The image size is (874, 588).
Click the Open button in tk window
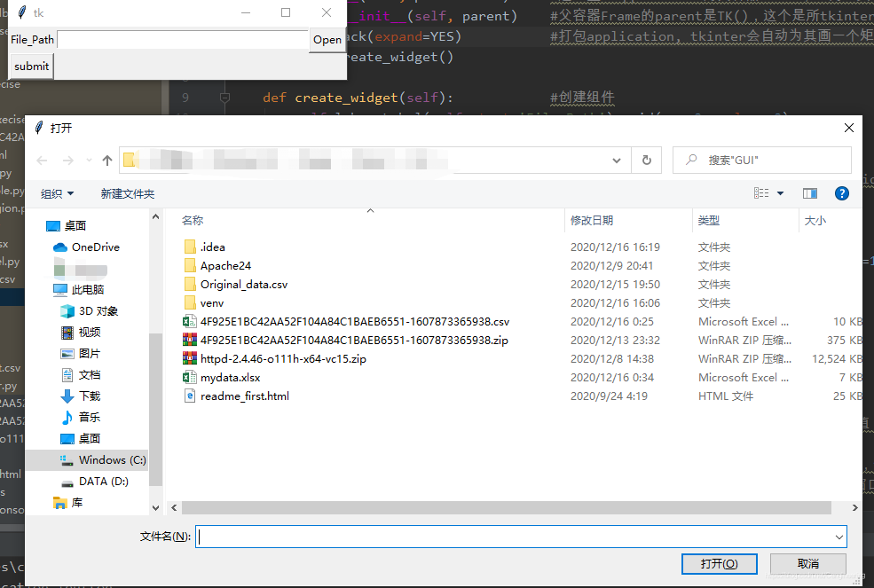[x=327, y=40]
